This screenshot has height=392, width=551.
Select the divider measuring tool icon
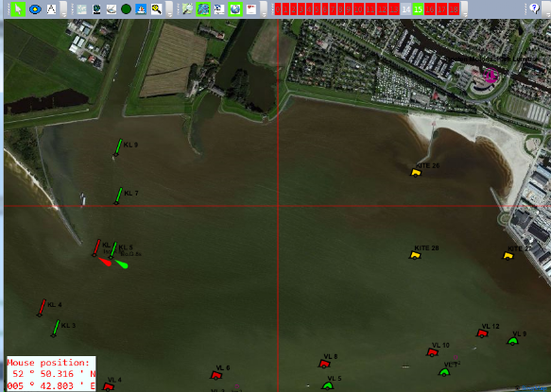coord(51,9)
